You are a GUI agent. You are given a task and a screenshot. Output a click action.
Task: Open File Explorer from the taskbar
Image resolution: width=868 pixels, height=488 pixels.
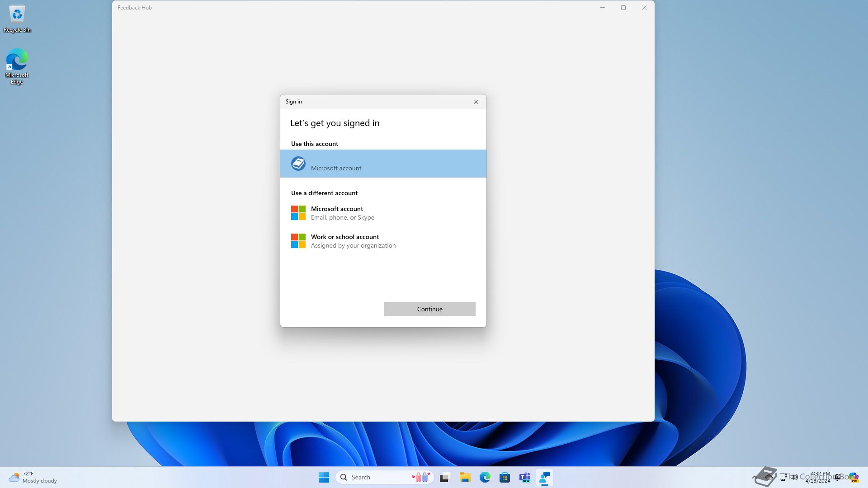click(x=465, y=477)
